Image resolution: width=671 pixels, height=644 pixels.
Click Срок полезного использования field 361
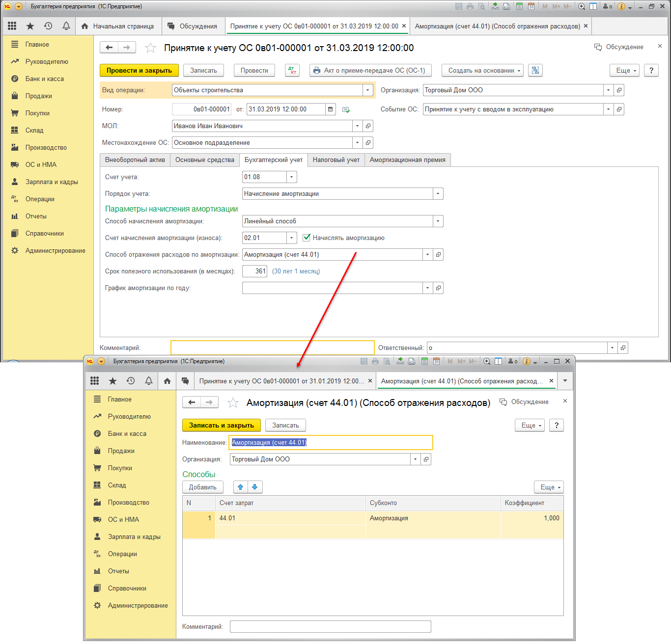(x=254, y=271)
